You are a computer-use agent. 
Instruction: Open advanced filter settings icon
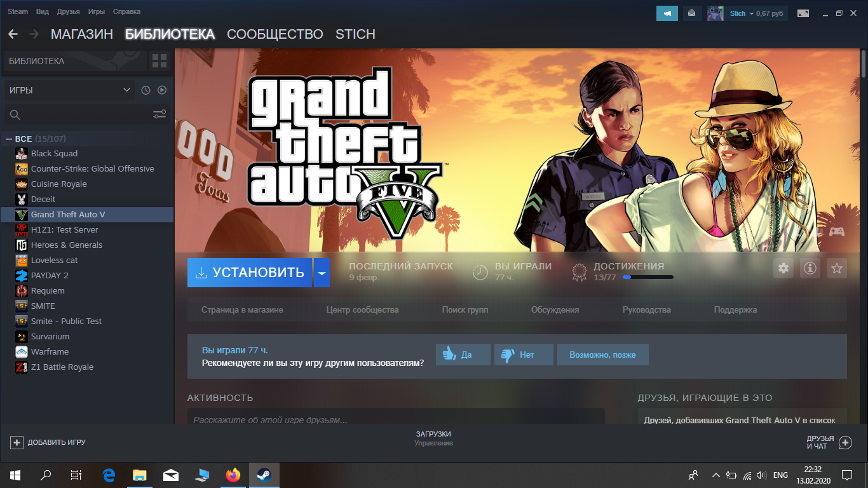point(159,114)
